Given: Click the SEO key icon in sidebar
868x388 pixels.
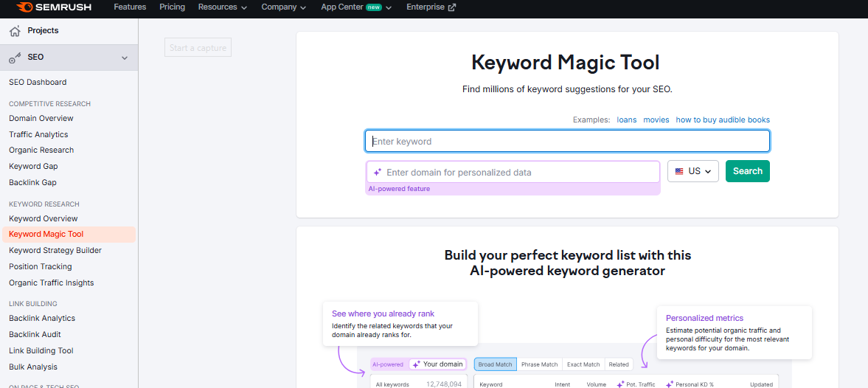Looking at the screenshot, I should pos(15,58).
